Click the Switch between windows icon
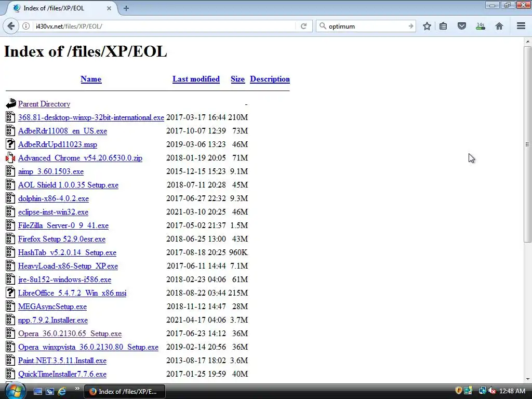532x399 pixels. pyautogui.click(x=50, y=392)
